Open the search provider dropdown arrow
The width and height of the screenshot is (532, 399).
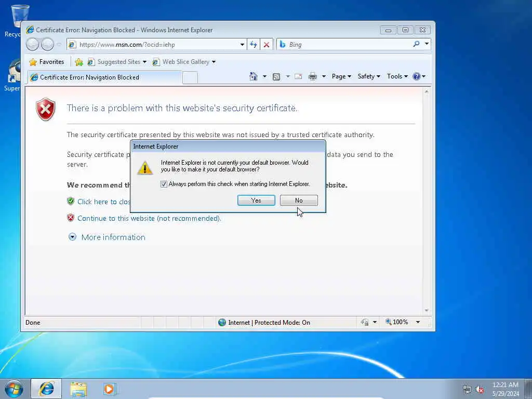click(427, 44)
